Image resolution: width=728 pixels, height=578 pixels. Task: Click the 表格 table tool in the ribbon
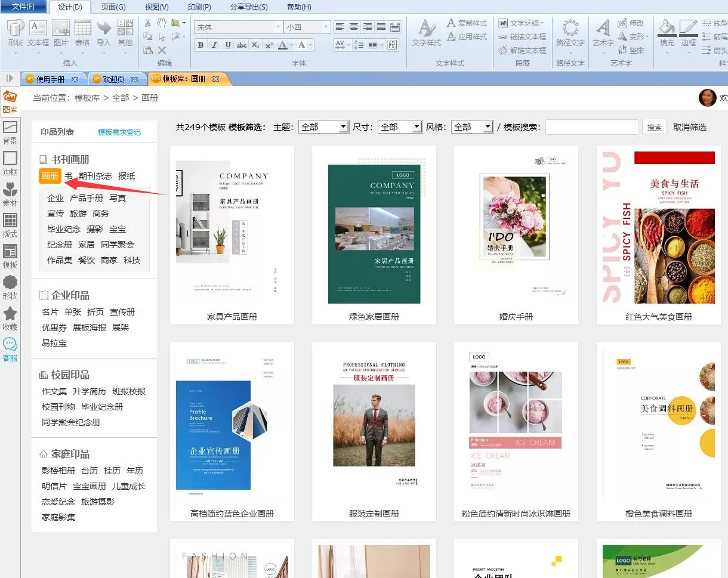point(82,33)
